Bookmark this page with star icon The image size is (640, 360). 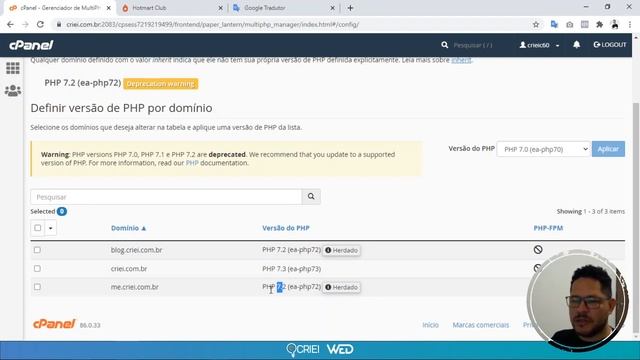[536, 24]
